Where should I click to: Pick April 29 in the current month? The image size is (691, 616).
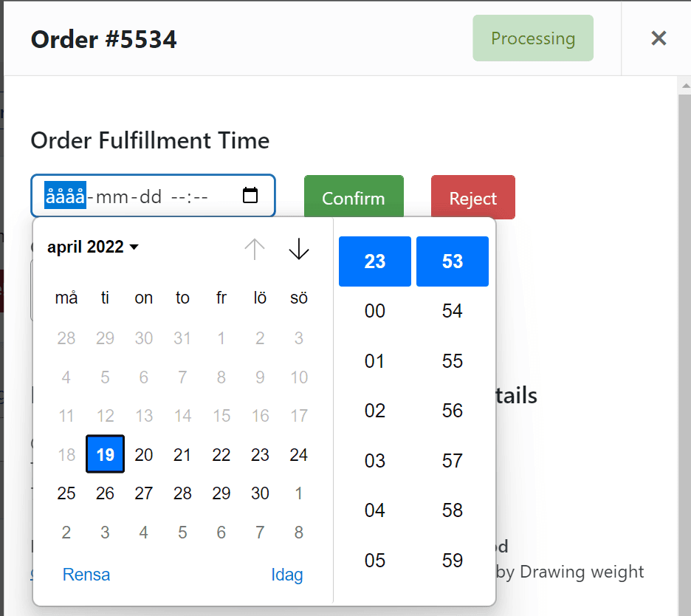[221, 493]
